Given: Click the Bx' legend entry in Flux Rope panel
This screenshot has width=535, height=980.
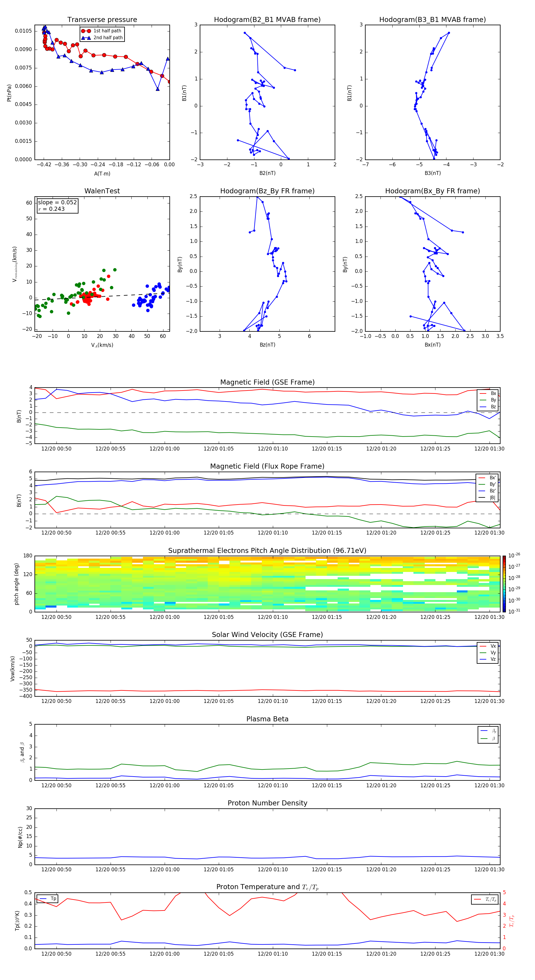Looking at the screenshot, I should click(487, 478).
